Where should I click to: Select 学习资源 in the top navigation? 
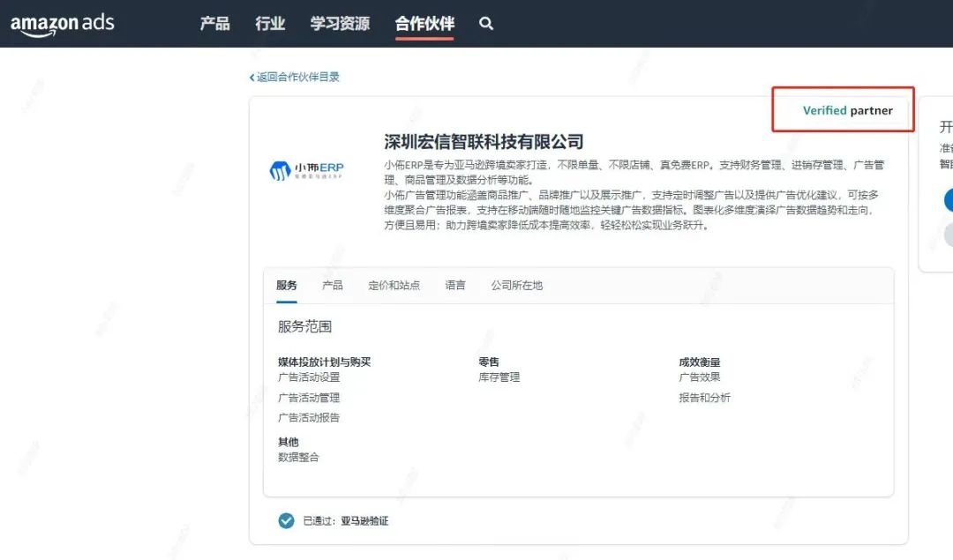[x=340, y=24]
